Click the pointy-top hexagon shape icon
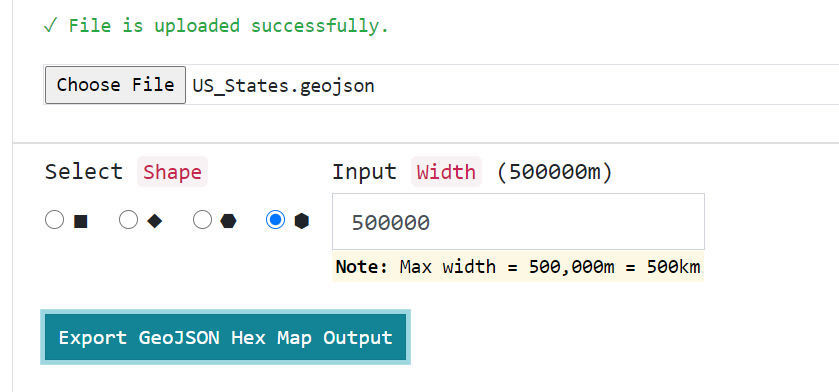The width and height of the screenshot is (839, 392). (302, 221)
